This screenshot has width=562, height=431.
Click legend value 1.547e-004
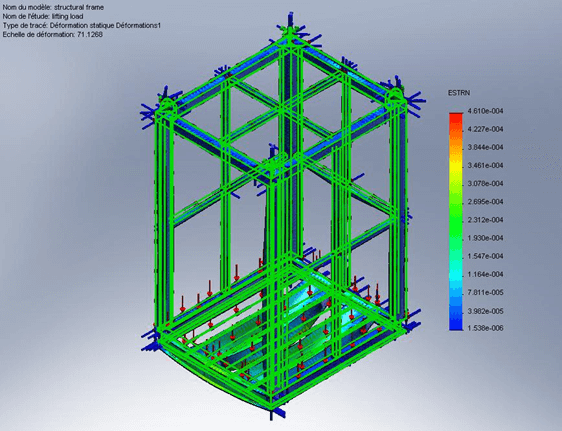[485, 257]
